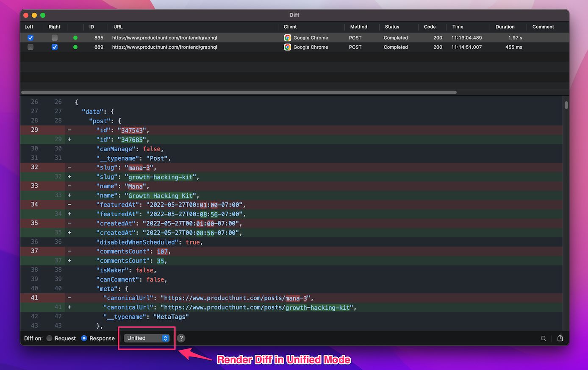Click the search magnifier icon

544,338
